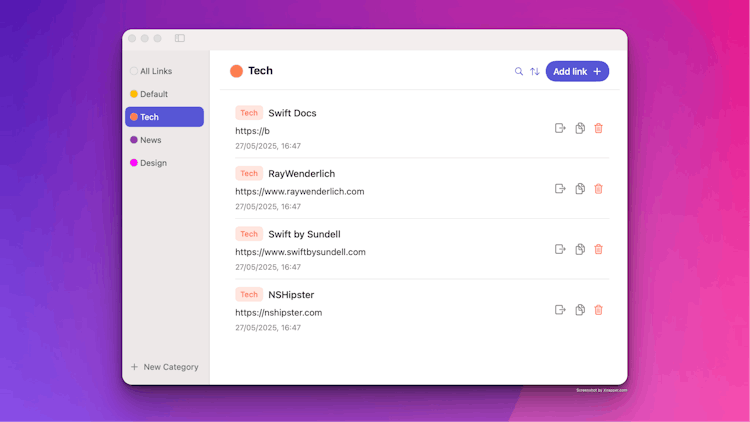
Task: Click the https://b URL
Action: (253, 131)
